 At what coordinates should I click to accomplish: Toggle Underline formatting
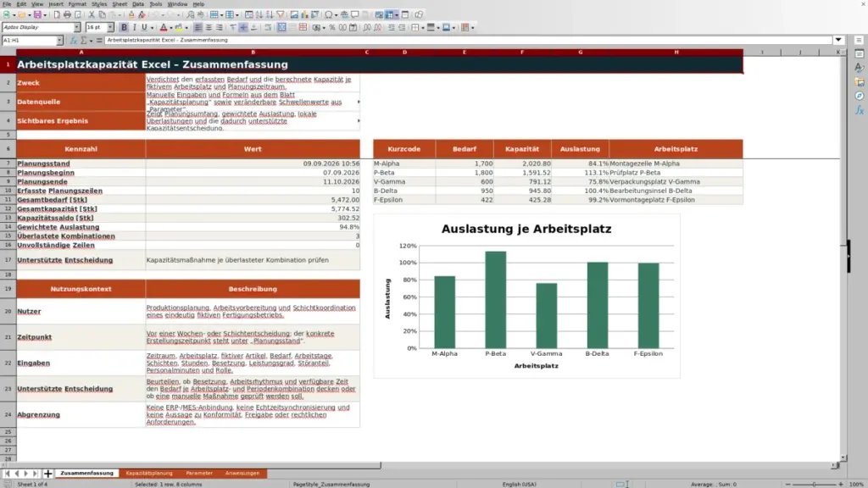pos(144,28)
